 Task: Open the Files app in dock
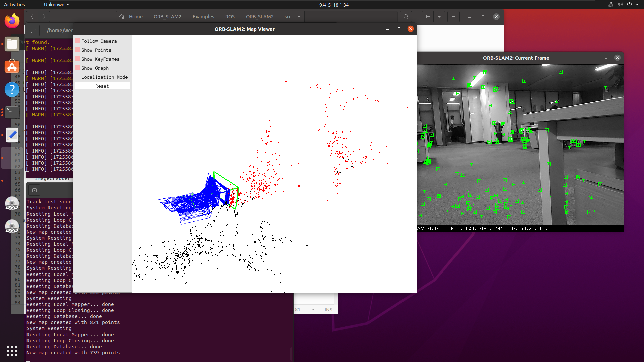[12, 44]
